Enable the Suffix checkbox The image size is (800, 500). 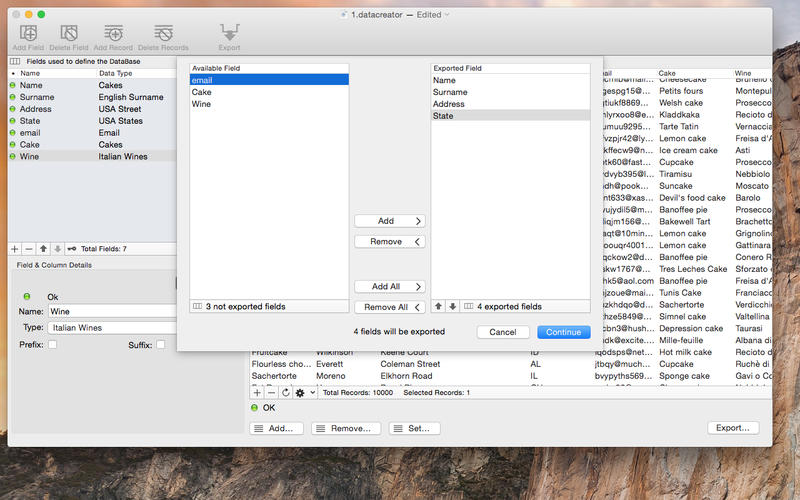tap(160, 345)
